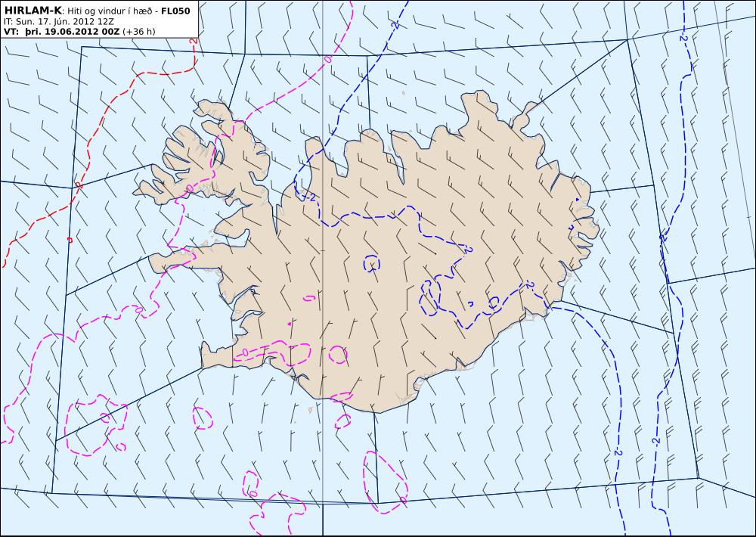Click the HIRLAM-K model title
Image resolution: width=756 pixels, height=537 pixels.
(x=33, y=11)
